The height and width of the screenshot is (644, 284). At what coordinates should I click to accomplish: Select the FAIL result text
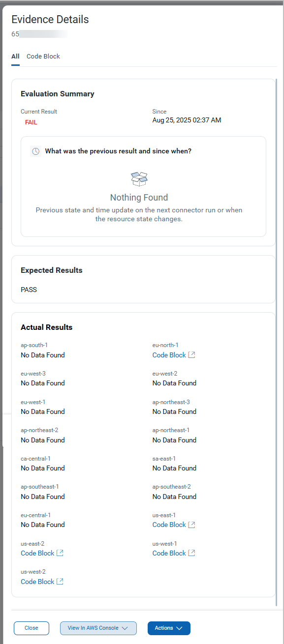tap(31, 122)
